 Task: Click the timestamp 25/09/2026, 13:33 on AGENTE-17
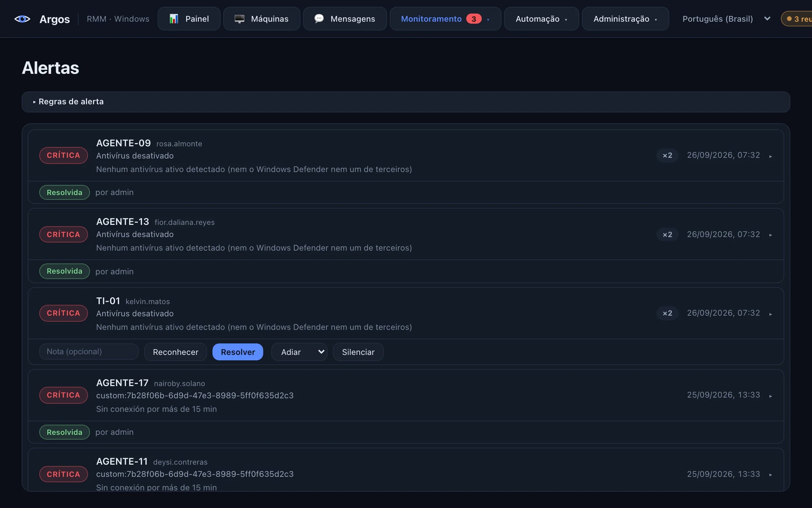click(x=723, y=395)
